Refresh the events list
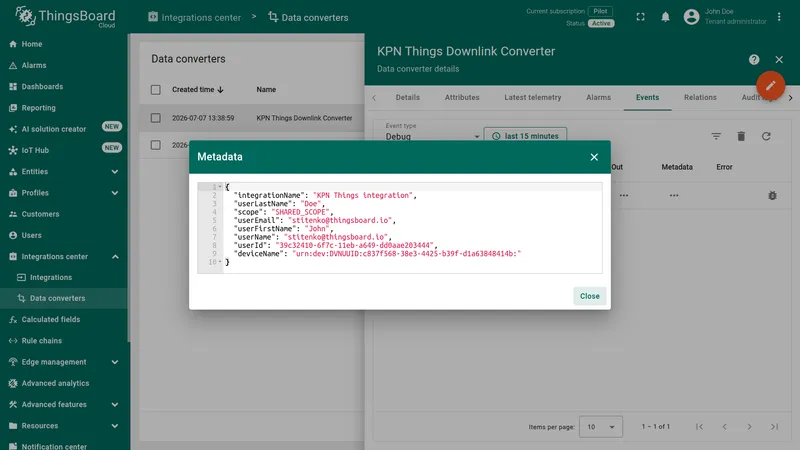This screenshot has width=800, height=450. [766, 136]
